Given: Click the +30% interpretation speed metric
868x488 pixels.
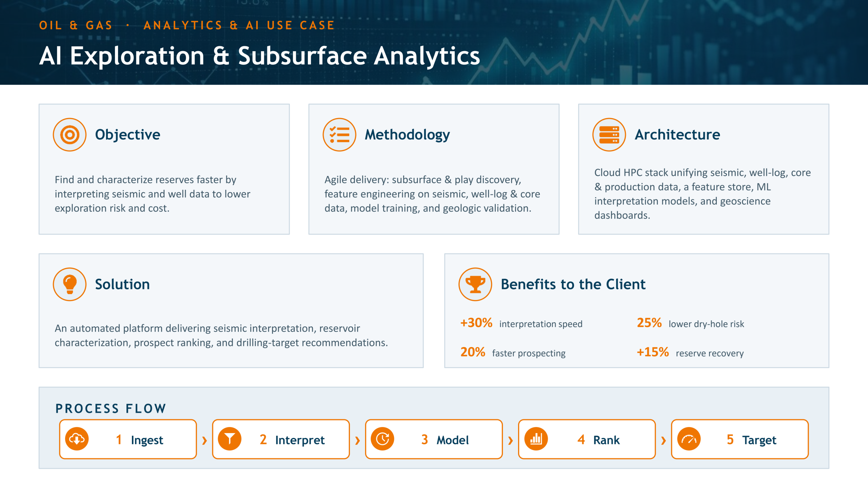Looking at the screenshot, I should coord(521,323).
